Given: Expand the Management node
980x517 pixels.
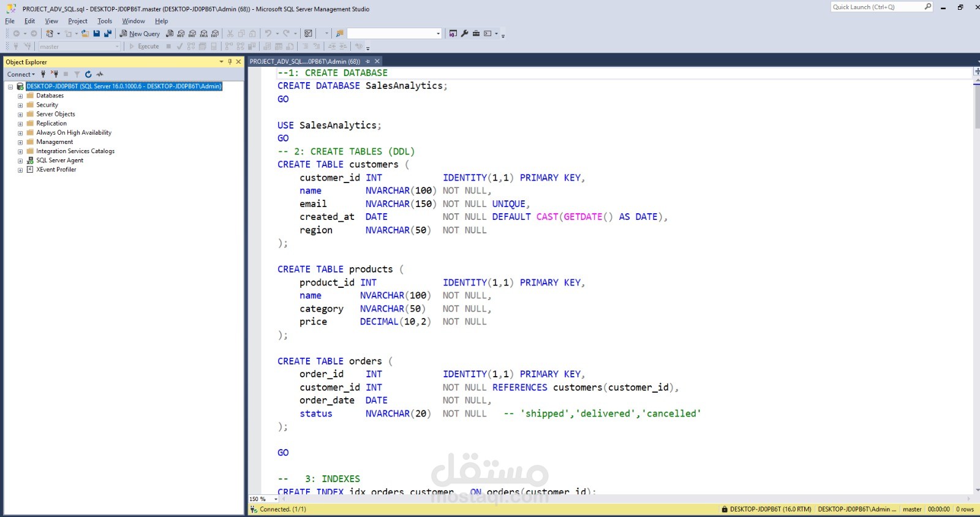Looking at the screenshot, I should pyautogui.click(x=20, y=142).
